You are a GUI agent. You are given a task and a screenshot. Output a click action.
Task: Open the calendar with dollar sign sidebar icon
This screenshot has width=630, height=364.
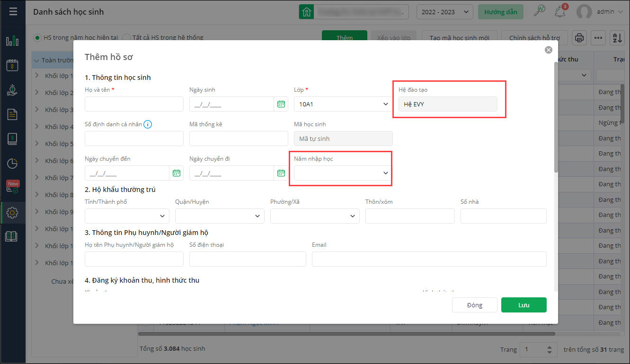coord(12,65)
